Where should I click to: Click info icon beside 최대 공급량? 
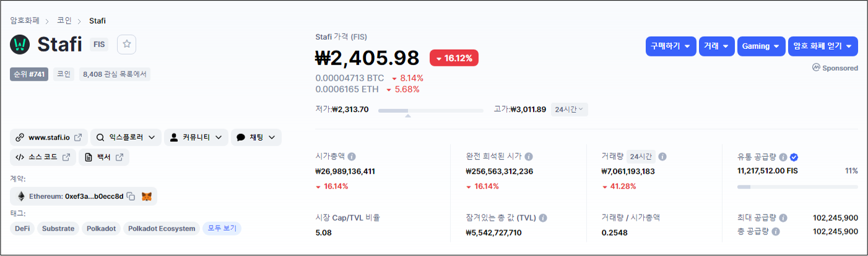(x=783, y=218)
